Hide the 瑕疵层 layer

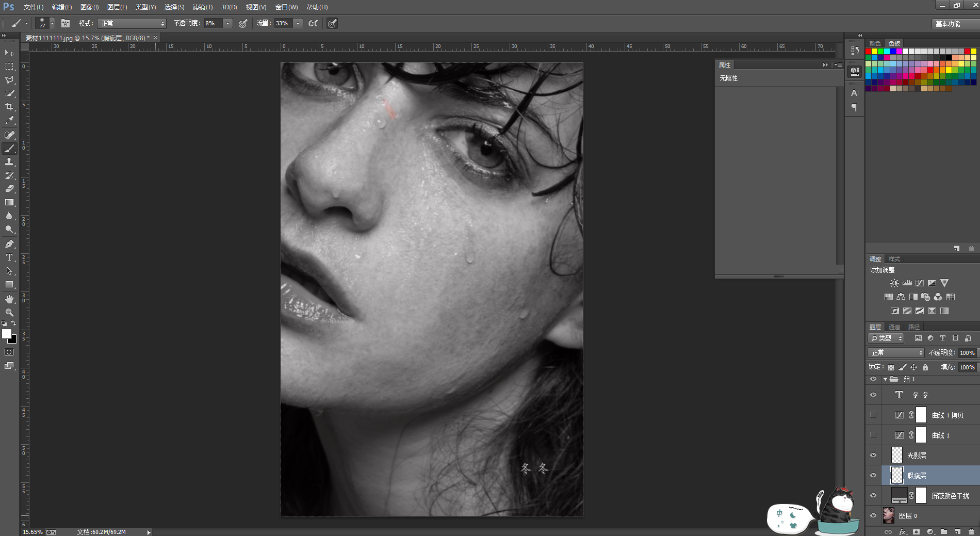[873, 475]
